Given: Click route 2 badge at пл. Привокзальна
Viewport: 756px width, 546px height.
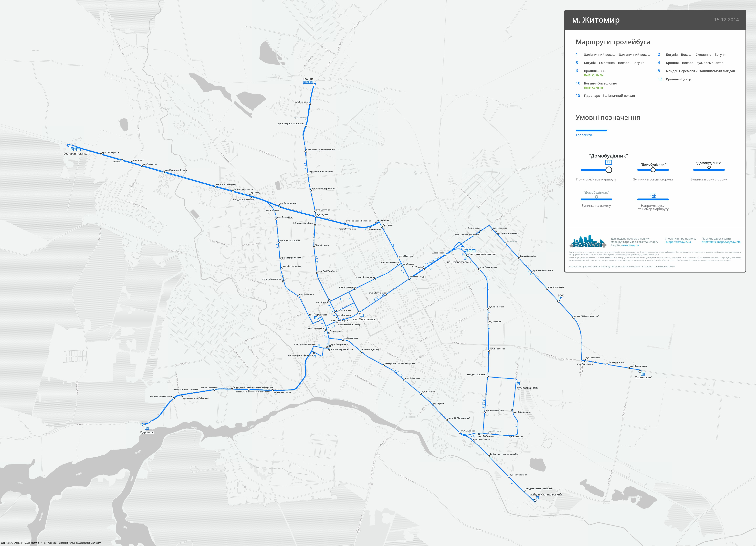Looking at the screenshot, I should 465,258.
